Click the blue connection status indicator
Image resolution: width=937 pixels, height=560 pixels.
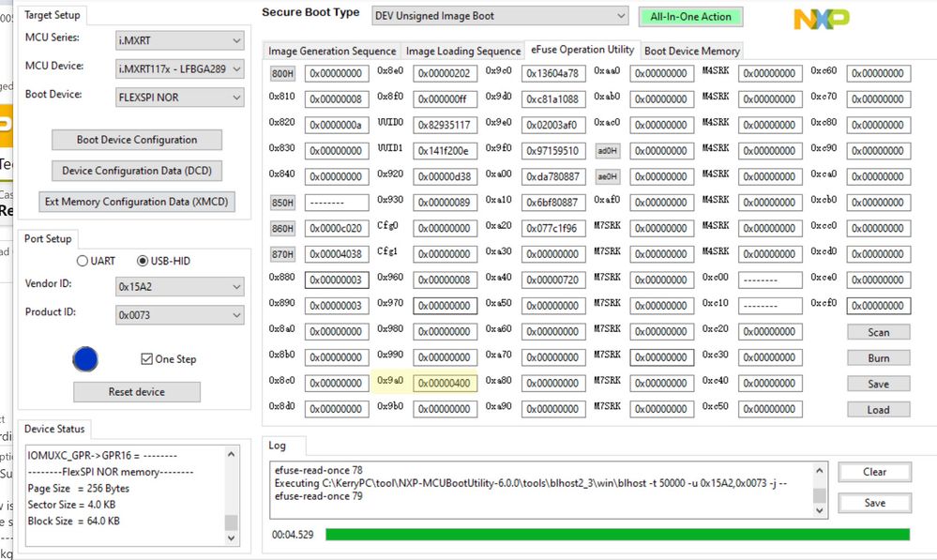coord(85,359)
